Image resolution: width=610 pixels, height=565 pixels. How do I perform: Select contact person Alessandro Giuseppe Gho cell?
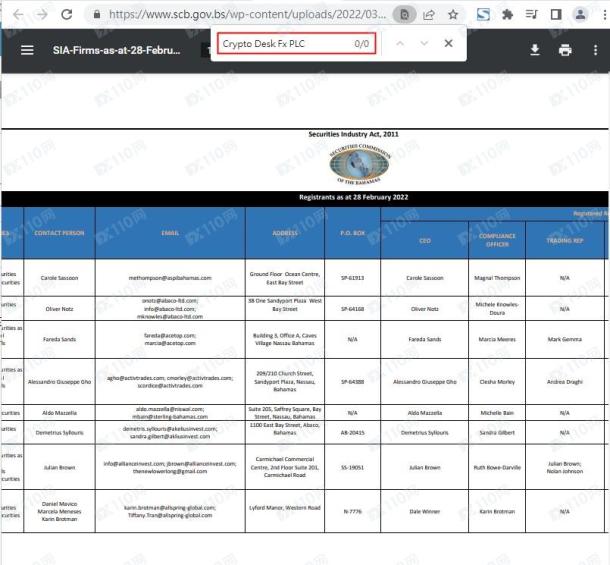click(59, 382)
